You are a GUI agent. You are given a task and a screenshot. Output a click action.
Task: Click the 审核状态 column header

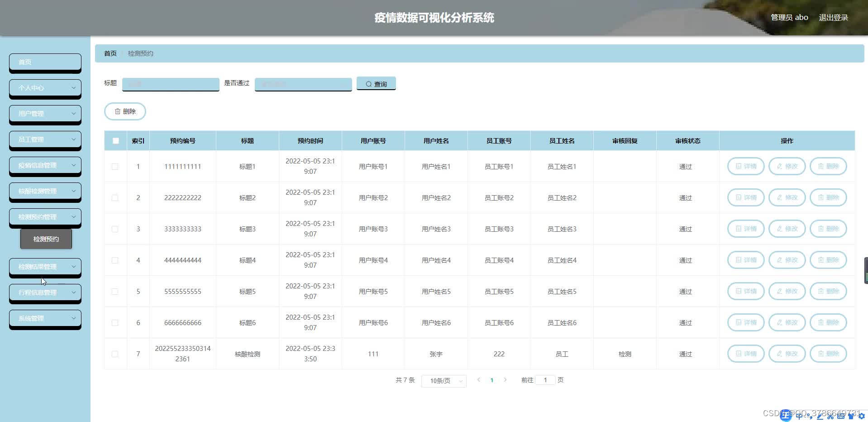688,141
